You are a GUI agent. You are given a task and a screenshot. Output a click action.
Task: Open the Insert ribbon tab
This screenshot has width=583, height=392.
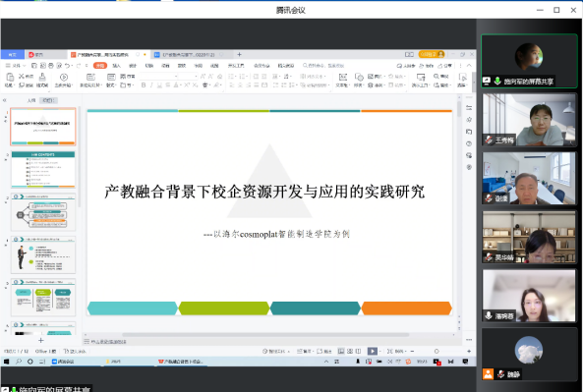tap(116, 66)
